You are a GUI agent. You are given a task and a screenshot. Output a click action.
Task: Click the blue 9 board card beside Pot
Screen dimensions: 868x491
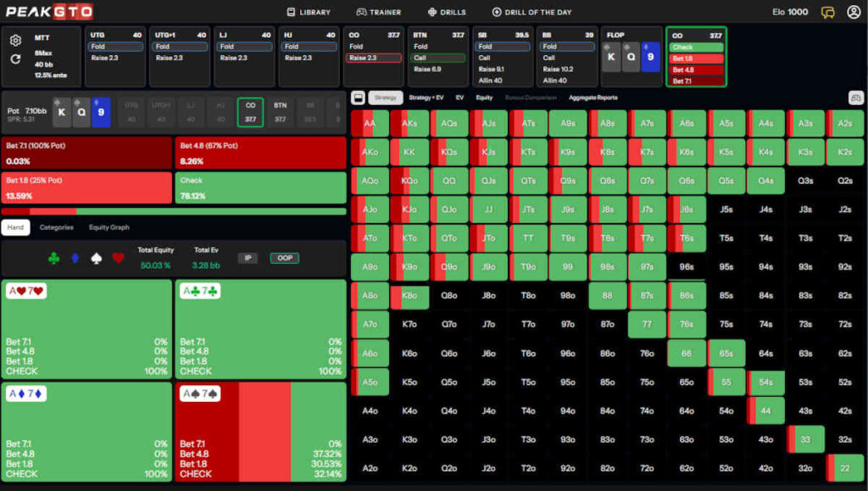[x=101, y=112]
